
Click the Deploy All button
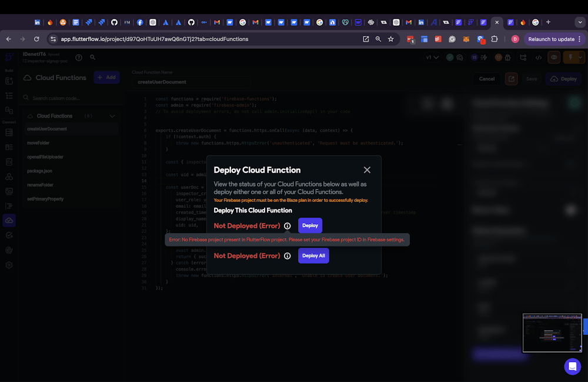pyautogui.click(x=313, y=255)
